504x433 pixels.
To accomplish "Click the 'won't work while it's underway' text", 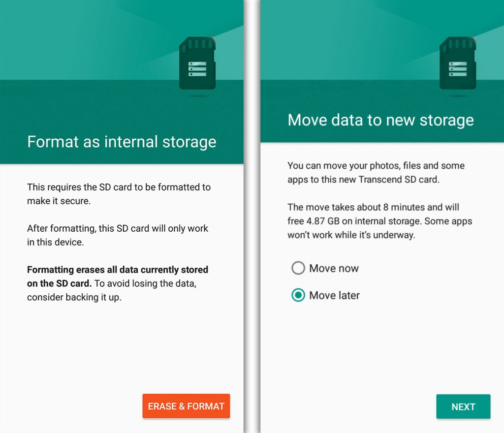I will 351,235.
